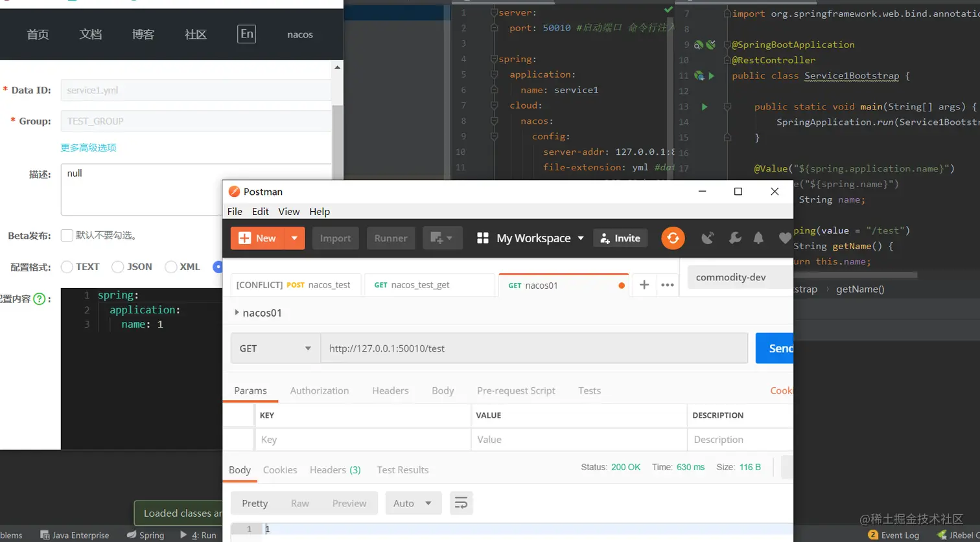
Task: Switch to the Tests tab
Action: click(589, 390)
